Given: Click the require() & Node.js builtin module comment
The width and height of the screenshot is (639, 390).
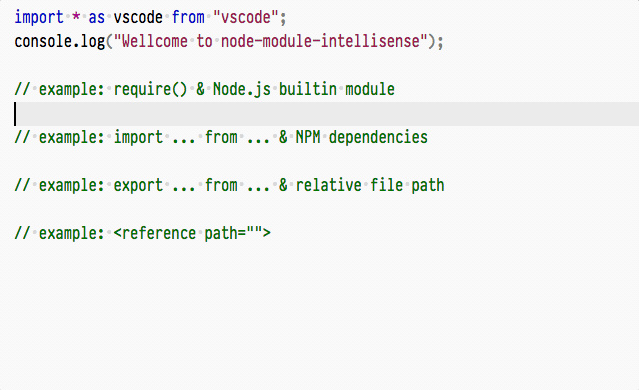Looking at the screenshot, I should [x=205, y=89].
